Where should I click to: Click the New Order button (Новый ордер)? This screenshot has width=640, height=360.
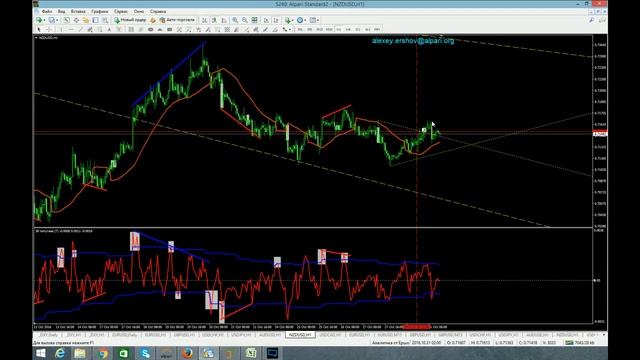click(130, 20)
